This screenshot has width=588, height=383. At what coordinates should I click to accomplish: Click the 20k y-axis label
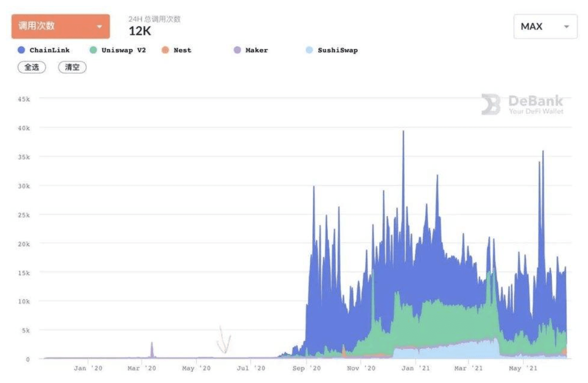click(24, 244)
